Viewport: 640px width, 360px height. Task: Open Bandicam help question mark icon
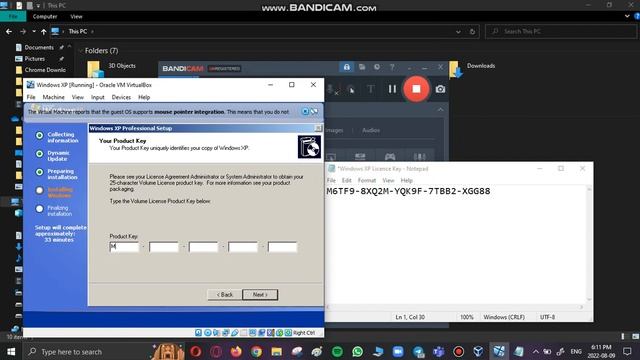(x=391, y=67)
